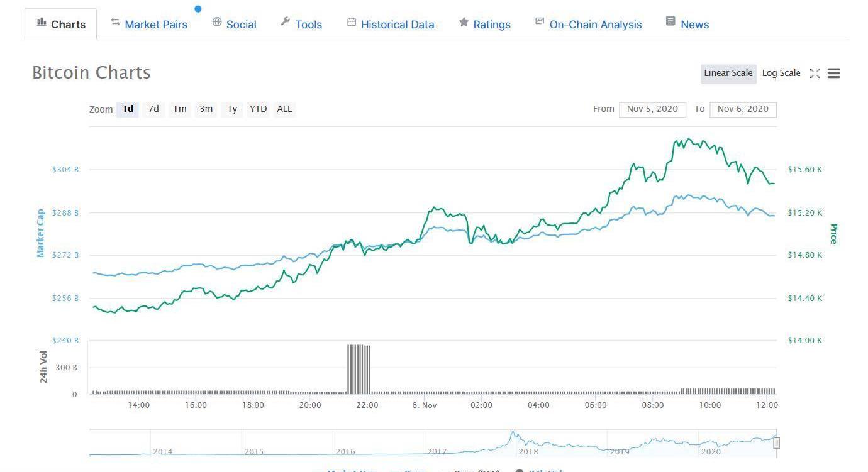The width and height of the screenshot is (868, 472).
Task: Grab the navigator range handle
Action: pos(776,443)
